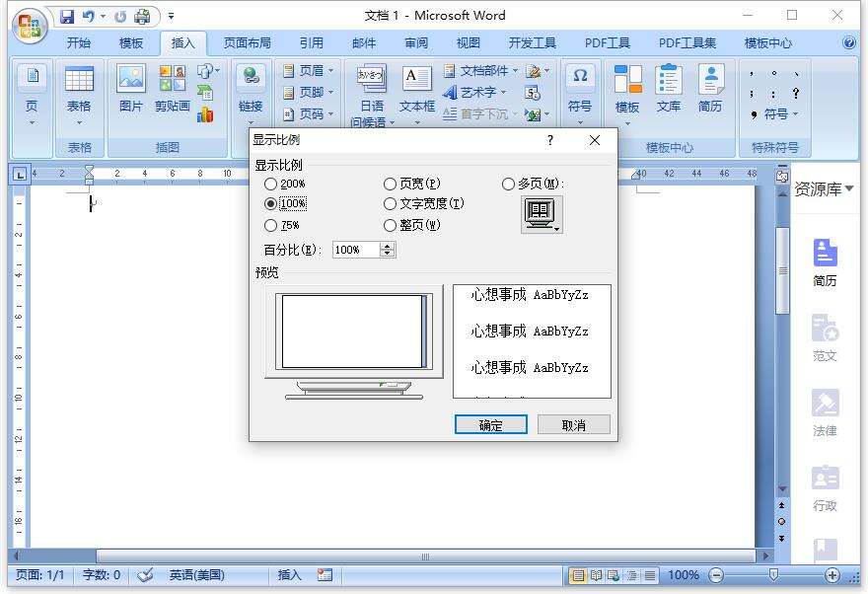Zoom out with the minus button

[716, 575]
